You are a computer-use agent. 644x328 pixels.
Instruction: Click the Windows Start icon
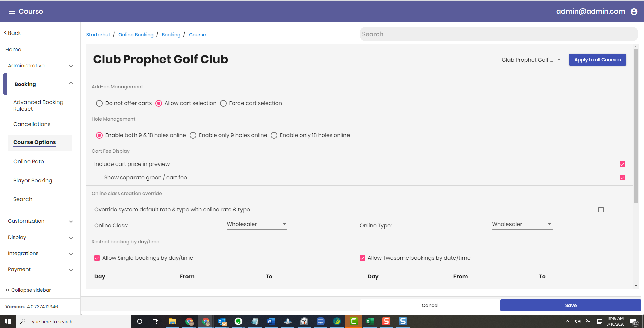point(8,322)
